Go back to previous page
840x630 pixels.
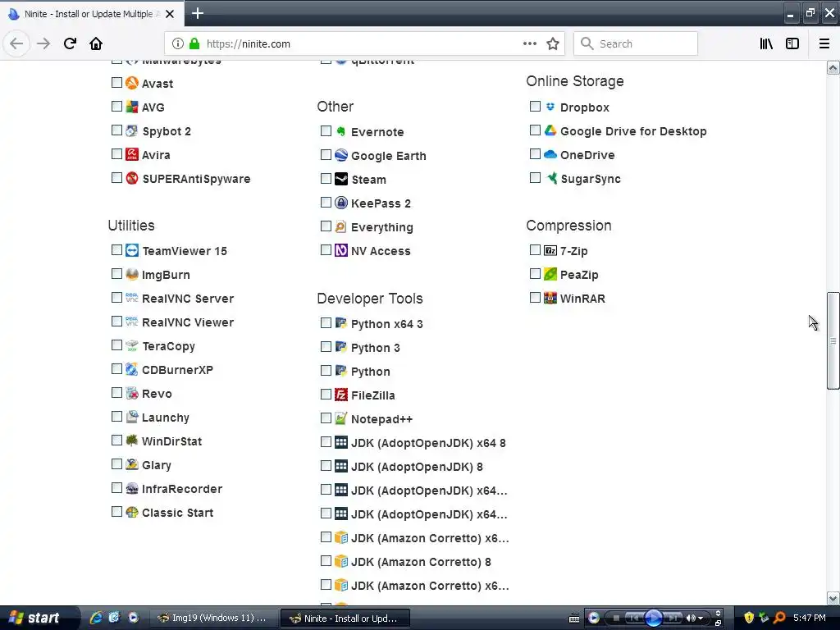point(16,44)
